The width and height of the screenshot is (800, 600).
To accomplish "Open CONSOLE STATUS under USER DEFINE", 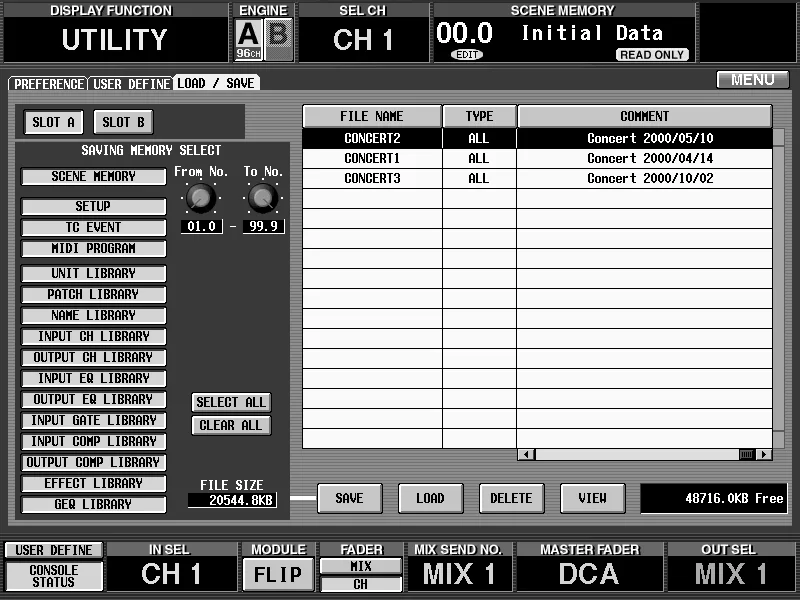I will tap(54, 576).
